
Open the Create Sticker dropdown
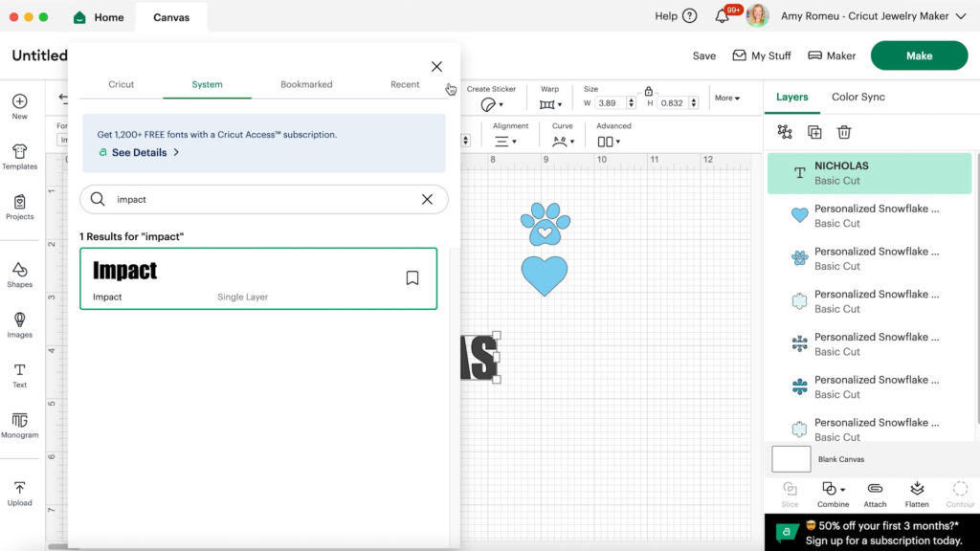pos(491,104)
